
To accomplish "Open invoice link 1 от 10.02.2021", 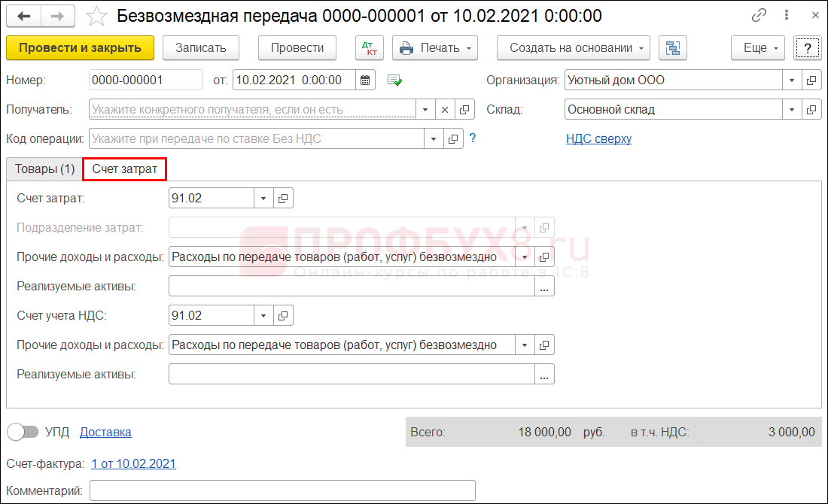I will point(133,463).
